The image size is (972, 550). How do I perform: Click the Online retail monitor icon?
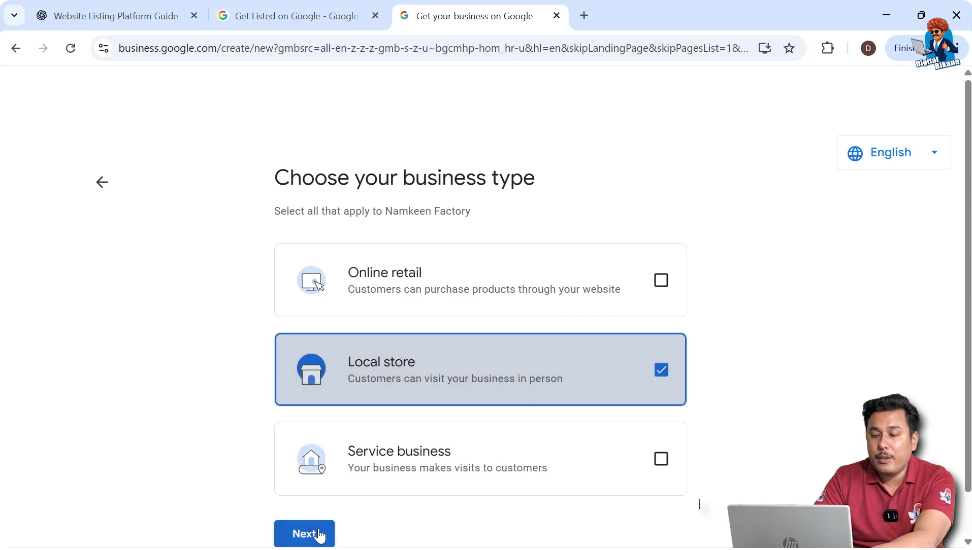pos(311,280)
